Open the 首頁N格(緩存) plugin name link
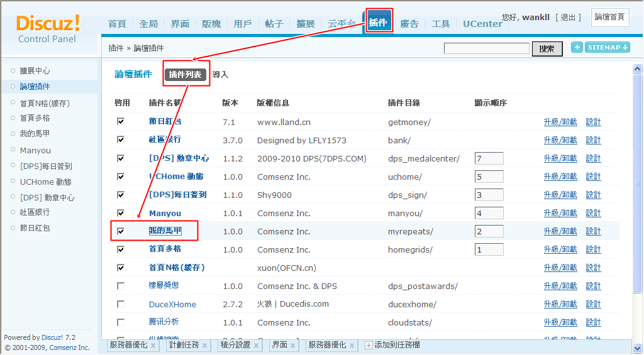The width and height of the screenshot is (644, 355). [177, 268]
